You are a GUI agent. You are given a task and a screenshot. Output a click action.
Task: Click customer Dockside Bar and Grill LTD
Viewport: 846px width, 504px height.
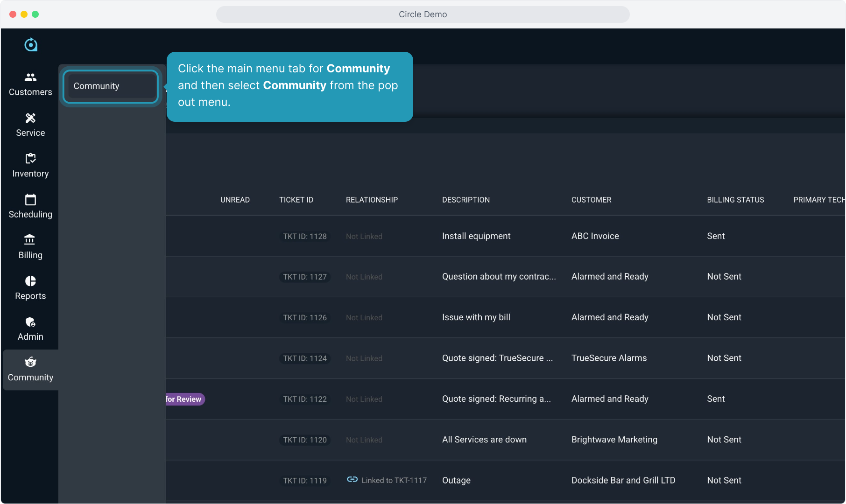[x=623, y=480]
